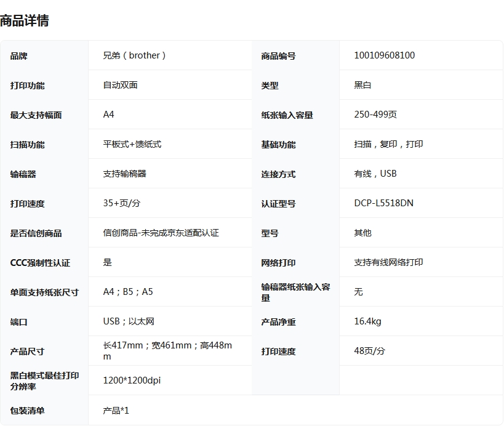The image size is (504, 426).
Task: Select certified model DCP-L5518DN
Action: (384, 203)
